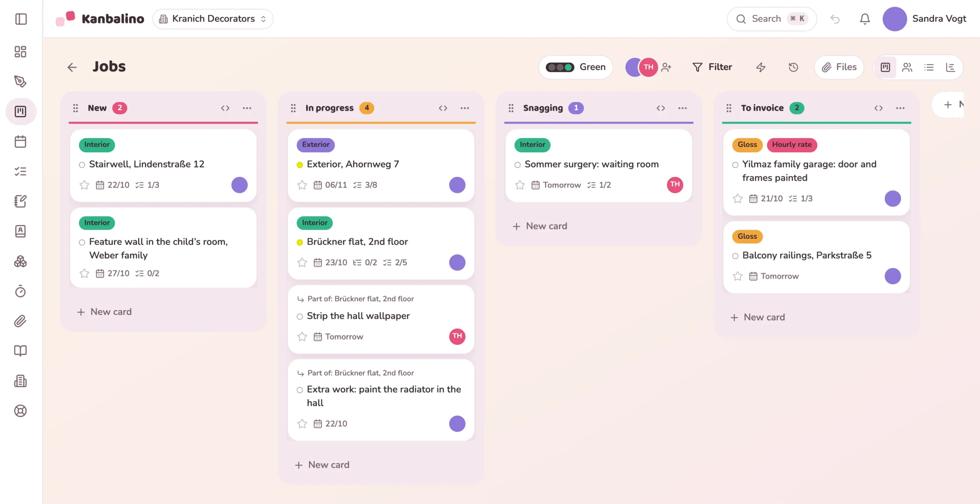Click the add member icon
Screen dimensions: 980x504
click(x=666, y=67)
